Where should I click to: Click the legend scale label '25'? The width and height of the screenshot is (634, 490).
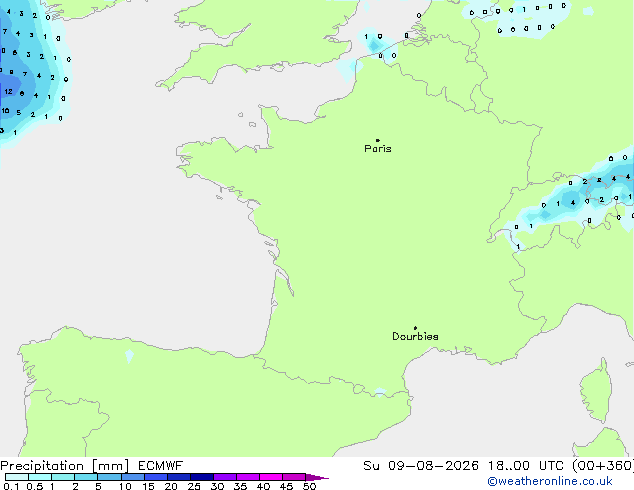click(x=194, y=486)
